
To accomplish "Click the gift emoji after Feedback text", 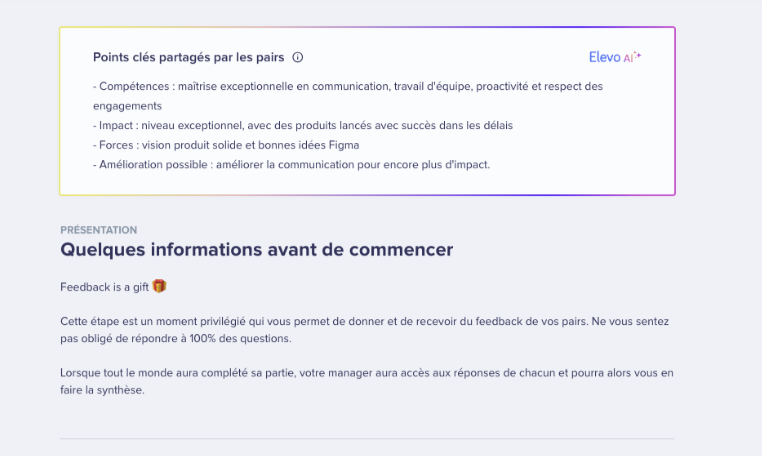I will coord(159,286).
